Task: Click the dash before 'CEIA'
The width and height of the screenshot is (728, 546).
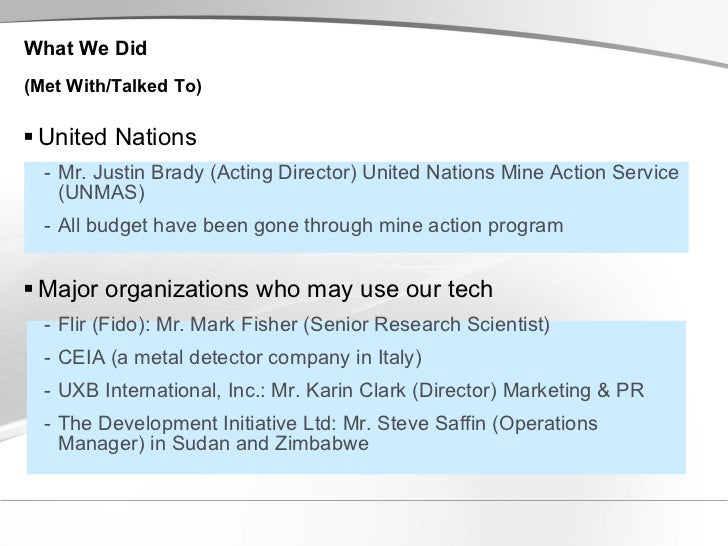Action: coord(48,358)
